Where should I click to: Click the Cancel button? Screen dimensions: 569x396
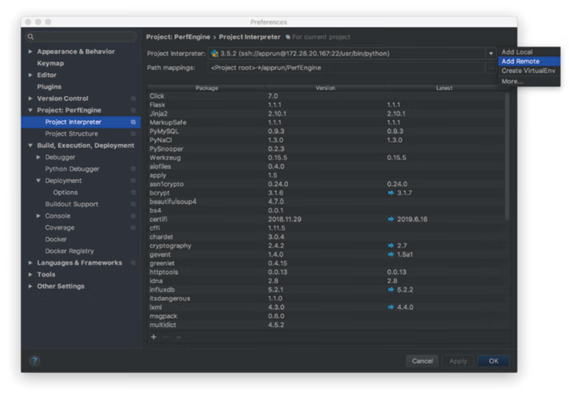tap(422, 361)
